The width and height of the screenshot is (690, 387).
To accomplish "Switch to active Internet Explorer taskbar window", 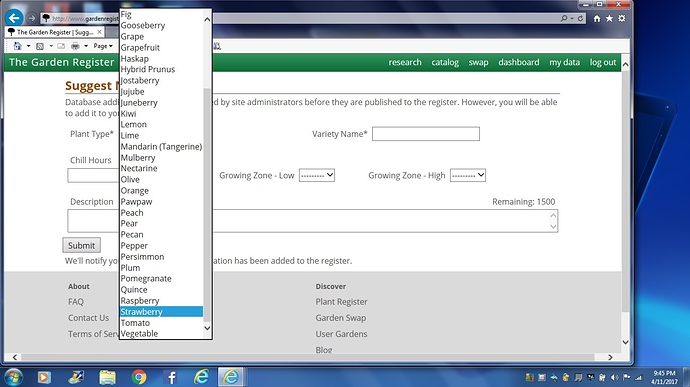I will tap(231, 377).
